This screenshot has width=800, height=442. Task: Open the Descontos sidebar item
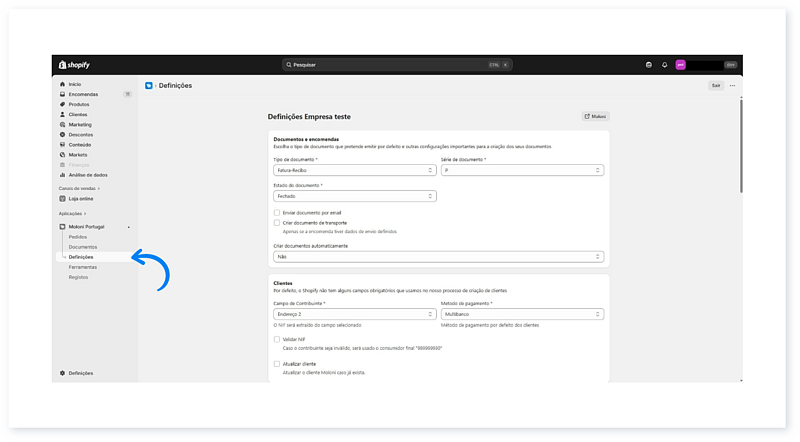click(80, 134)
